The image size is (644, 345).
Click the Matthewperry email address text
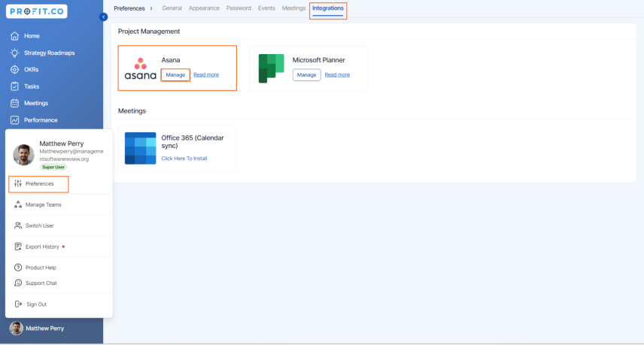71,155
